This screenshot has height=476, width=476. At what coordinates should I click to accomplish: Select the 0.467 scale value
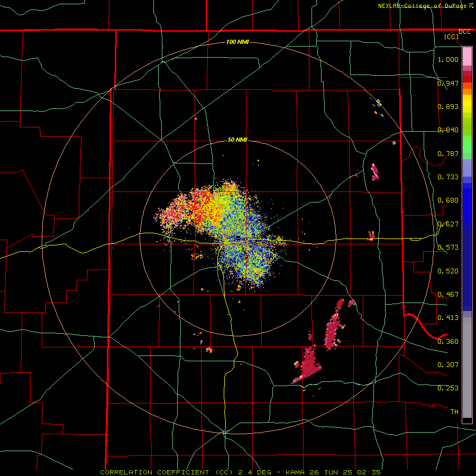[448, 295]
